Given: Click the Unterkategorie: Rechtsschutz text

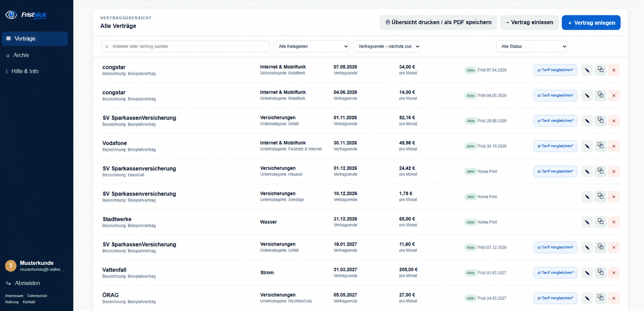Looking at the screenshot, I should tap(286, 301).
